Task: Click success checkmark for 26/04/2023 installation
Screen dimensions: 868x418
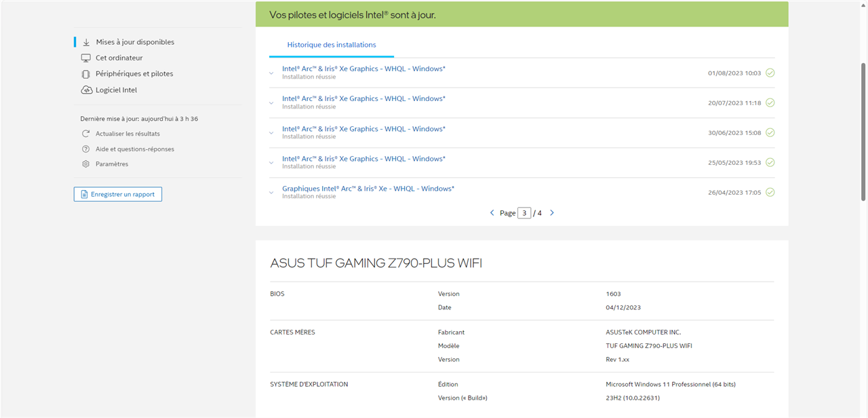Action: [770, 193]
